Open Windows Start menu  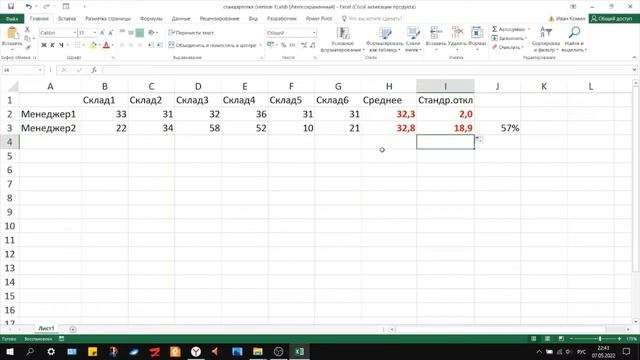tap(9, 351)
